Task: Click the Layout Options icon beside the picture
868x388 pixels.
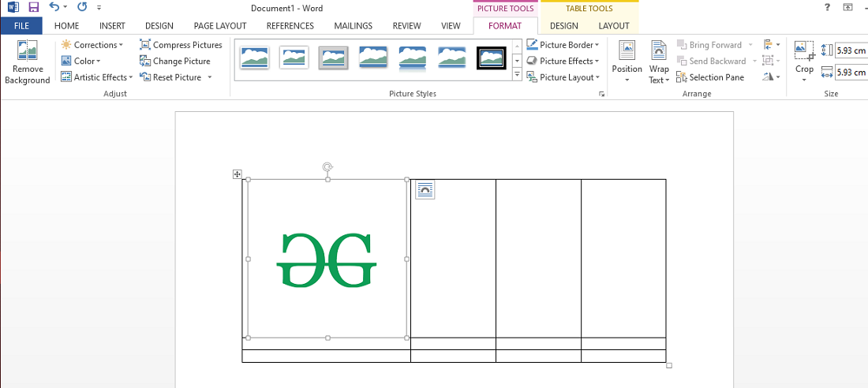Action: point(425,190)
